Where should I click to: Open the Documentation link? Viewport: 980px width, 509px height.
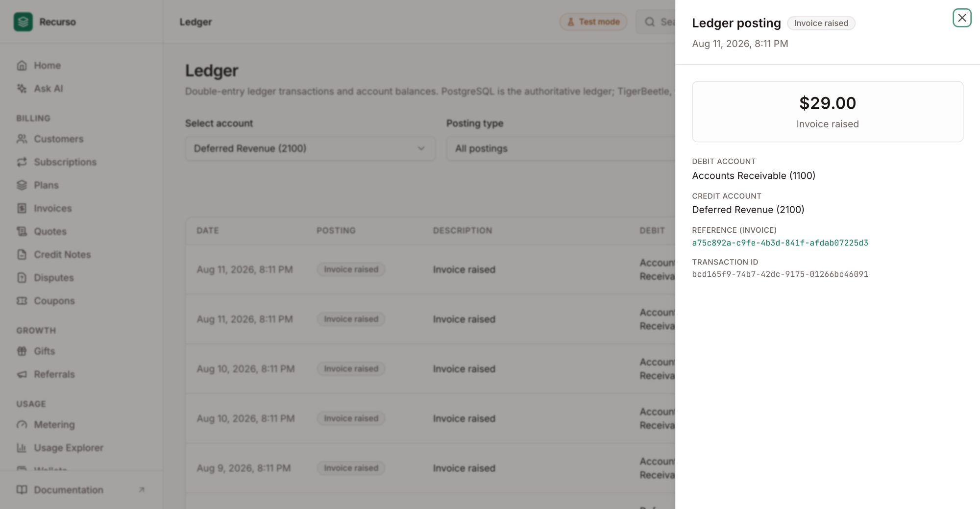[x=82, y=490]
